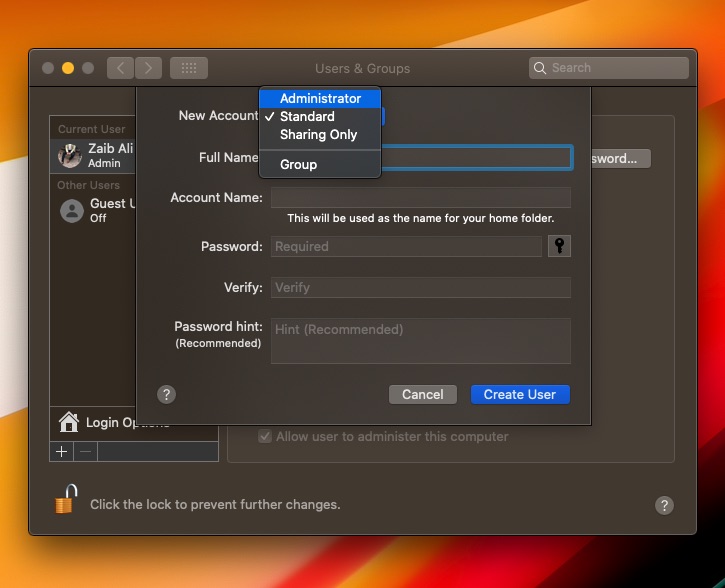Open help for the new account sheet
This screenshot has height=588, width=725.
[166, 394]
